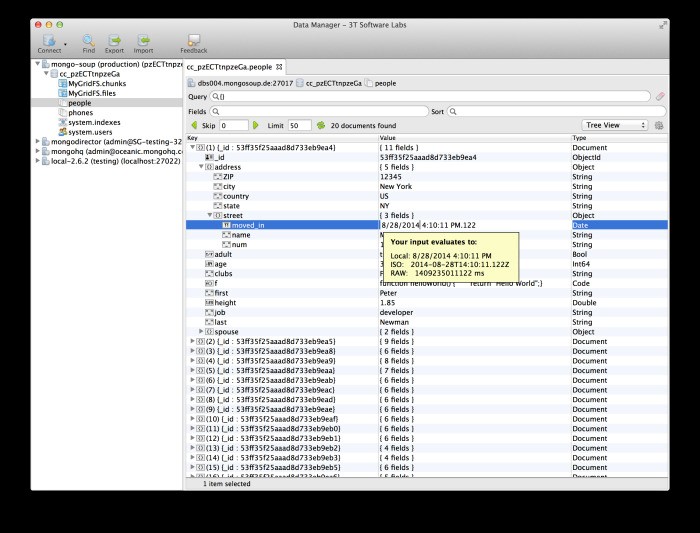
Task: Click the moved_in date edit field
Action: (x=475, y=225)
